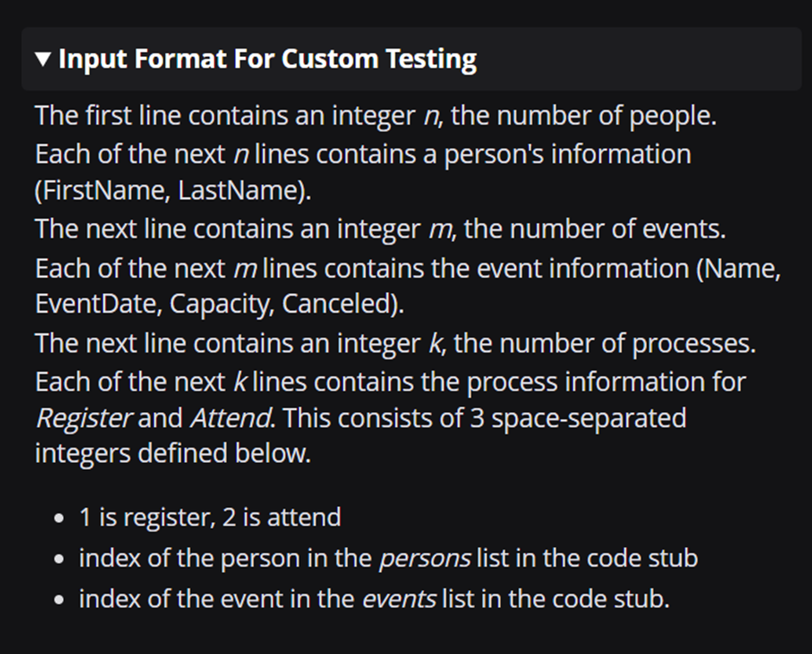Click the italic word "persons"
The width and height of the screenshot is (812, 654).
424,558
